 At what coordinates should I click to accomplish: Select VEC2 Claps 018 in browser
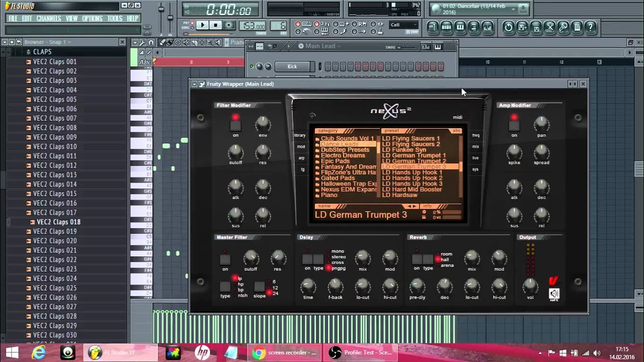tap(58, 222)
